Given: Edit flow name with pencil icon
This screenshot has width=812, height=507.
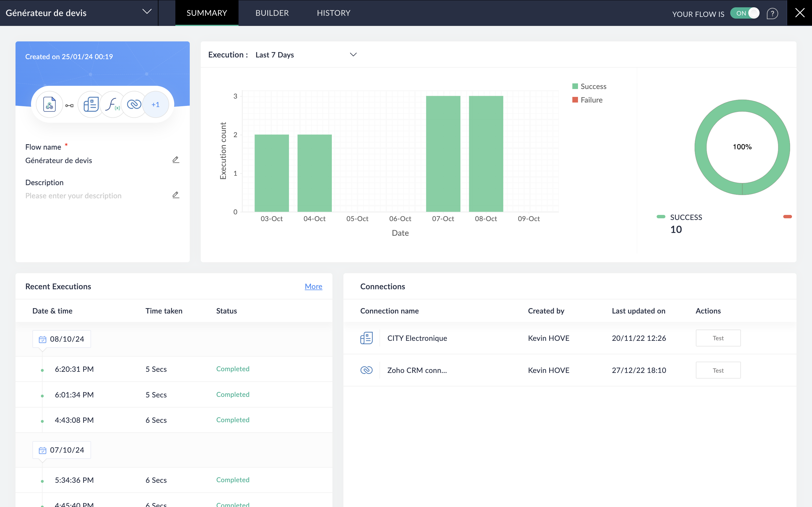Looking at the screenshot, I should tap(175, 160).
